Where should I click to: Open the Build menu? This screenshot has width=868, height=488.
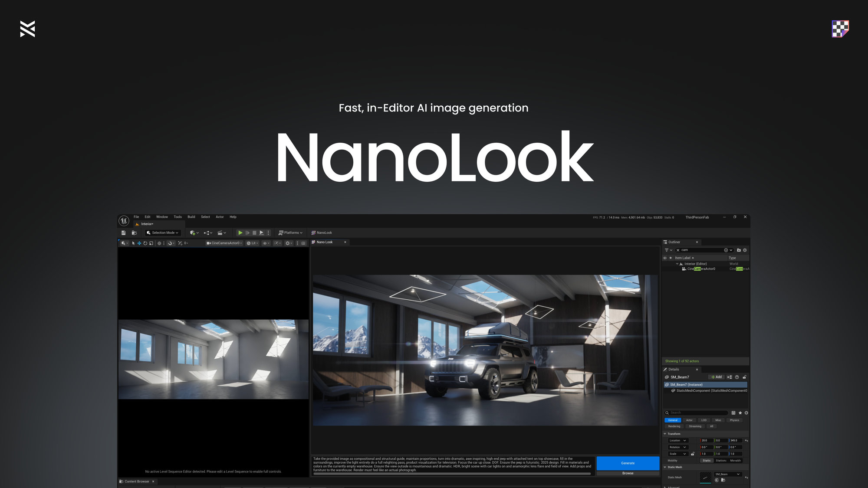(x=191, y=217)
